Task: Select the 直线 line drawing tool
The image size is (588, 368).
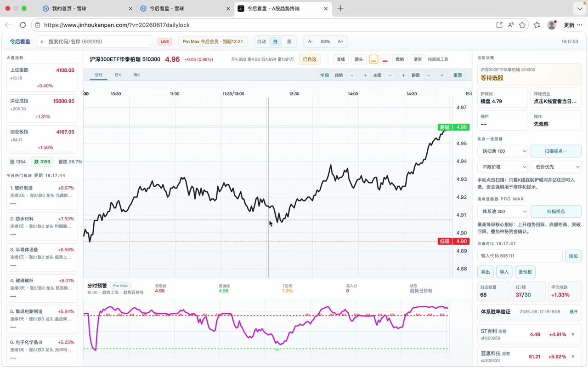Action: (341, 59)
